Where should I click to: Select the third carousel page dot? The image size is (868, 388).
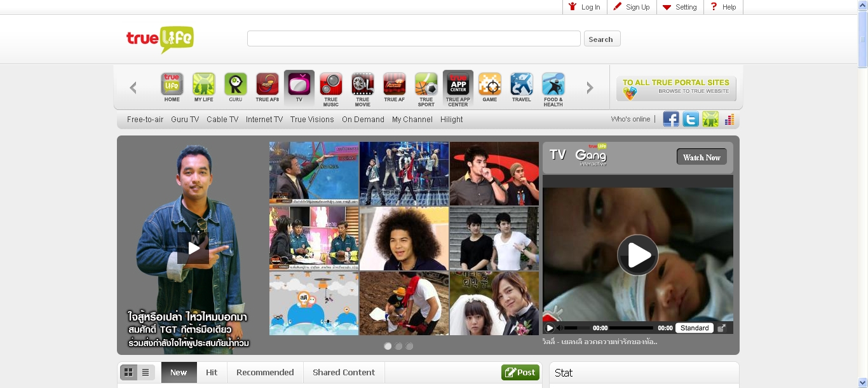[x=409, y=346]
